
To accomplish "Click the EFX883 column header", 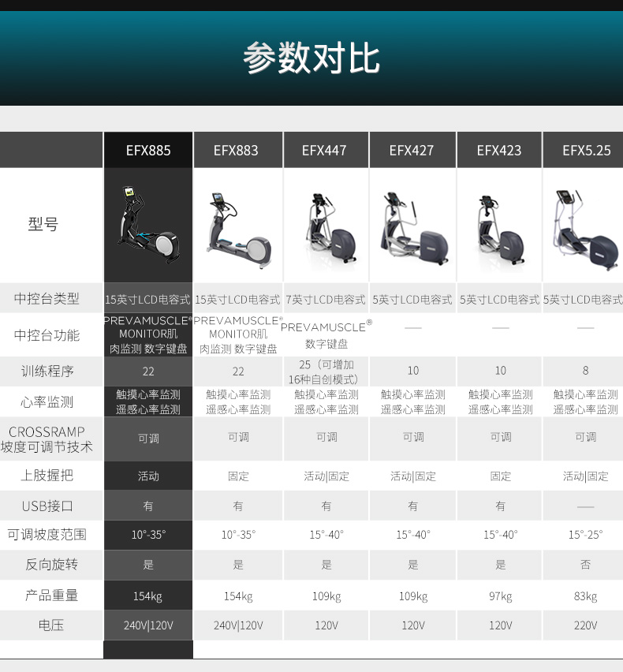I will tap(236, 150).
